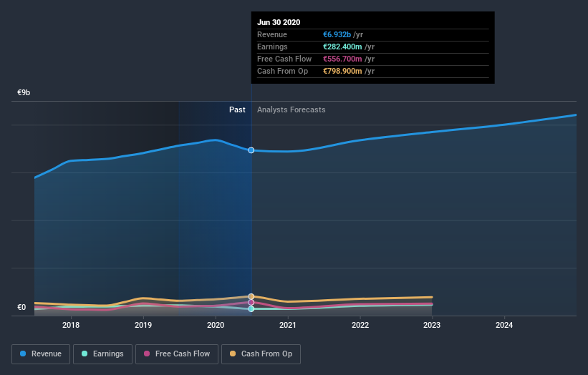Click the 2019 x-axis label
The image size is (588, 375).
143,325
